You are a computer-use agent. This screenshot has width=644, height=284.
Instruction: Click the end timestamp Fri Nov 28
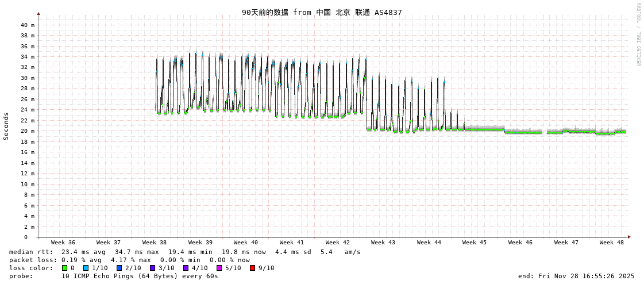(576, 276)
